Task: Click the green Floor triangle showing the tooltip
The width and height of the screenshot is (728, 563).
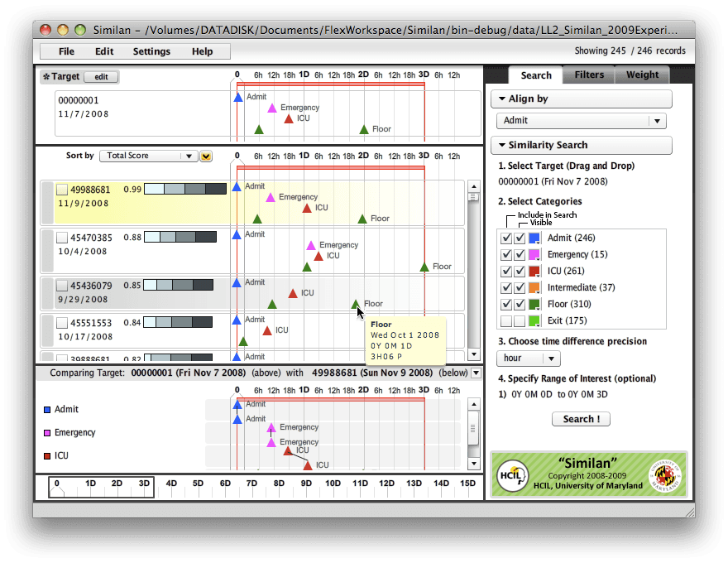Action: point(357,305)
